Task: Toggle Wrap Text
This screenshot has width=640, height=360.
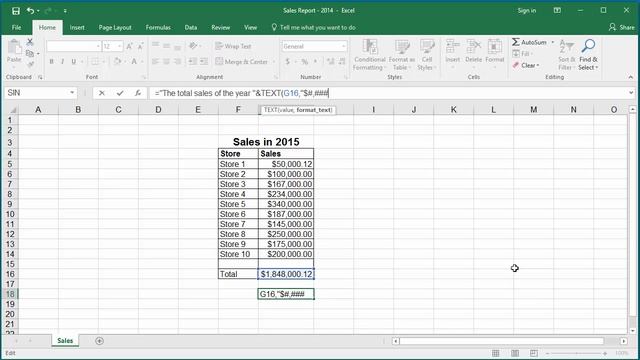Action: 233,46
